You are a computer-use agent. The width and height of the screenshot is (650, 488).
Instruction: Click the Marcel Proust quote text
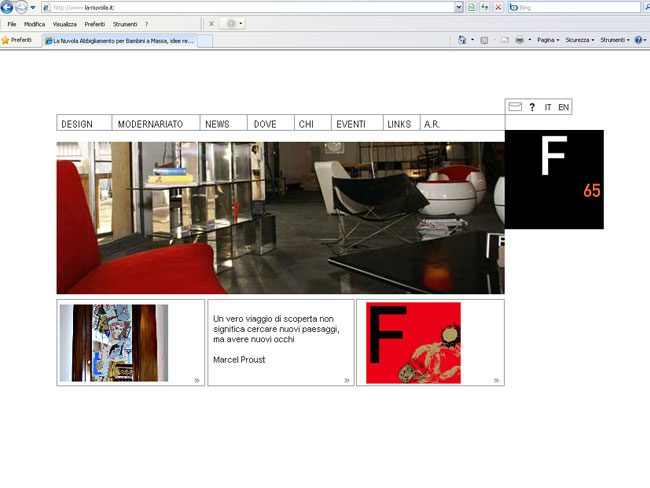click(x=276, y=339)
